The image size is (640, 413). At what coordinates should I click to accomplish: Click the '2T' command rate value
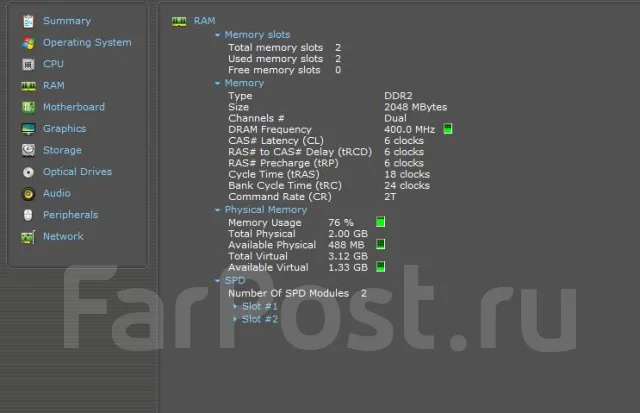click(390, 197)
